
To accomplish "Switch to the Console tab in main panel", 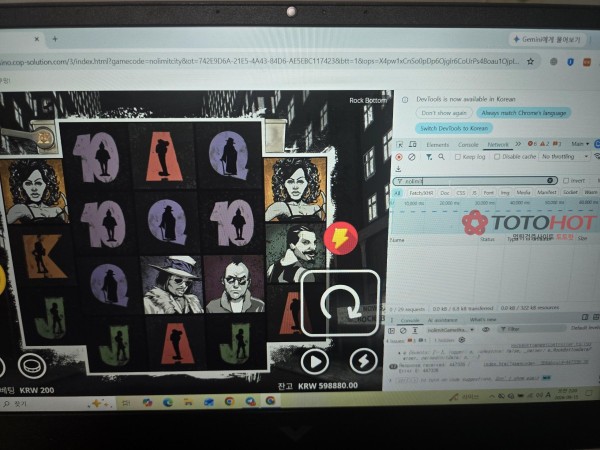I will click(468, 145).
